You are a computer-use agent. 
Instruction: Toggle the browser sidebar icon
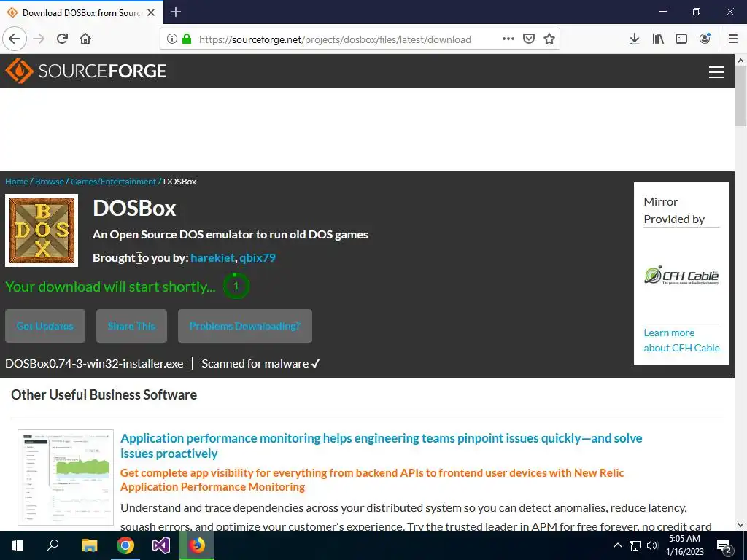(681, 39)
